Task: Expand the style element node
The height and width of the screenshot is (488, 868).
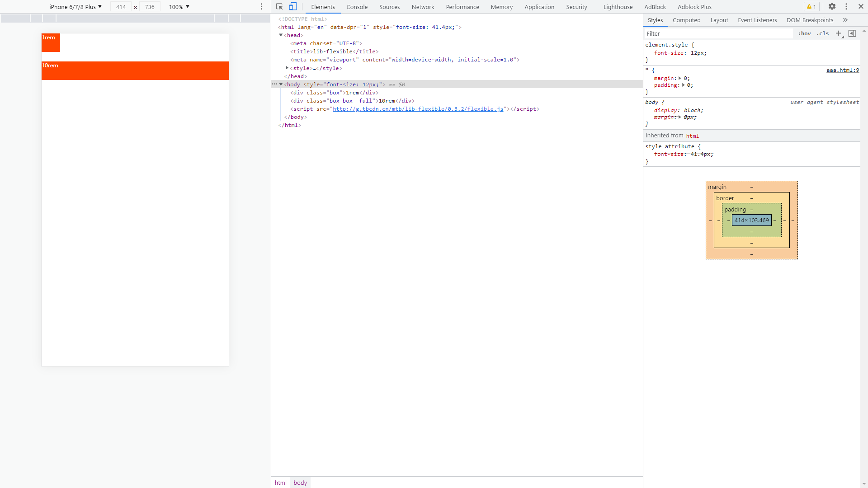Action: 287,68
